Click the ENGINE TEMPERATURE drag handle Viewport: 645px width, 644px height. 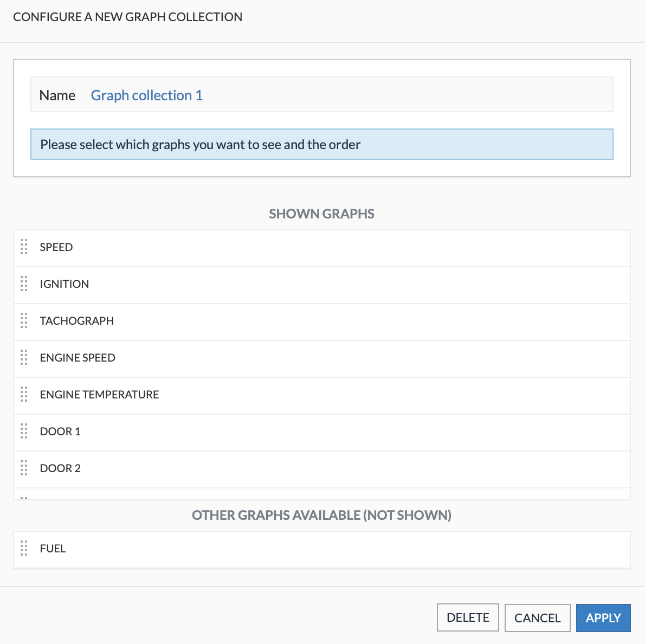24,395
